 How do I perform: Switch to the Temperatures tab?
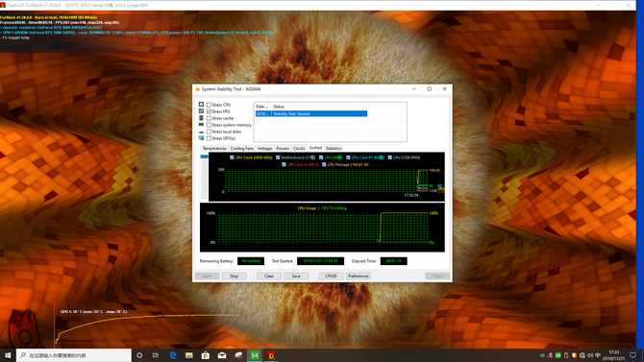tap(214, 149)
